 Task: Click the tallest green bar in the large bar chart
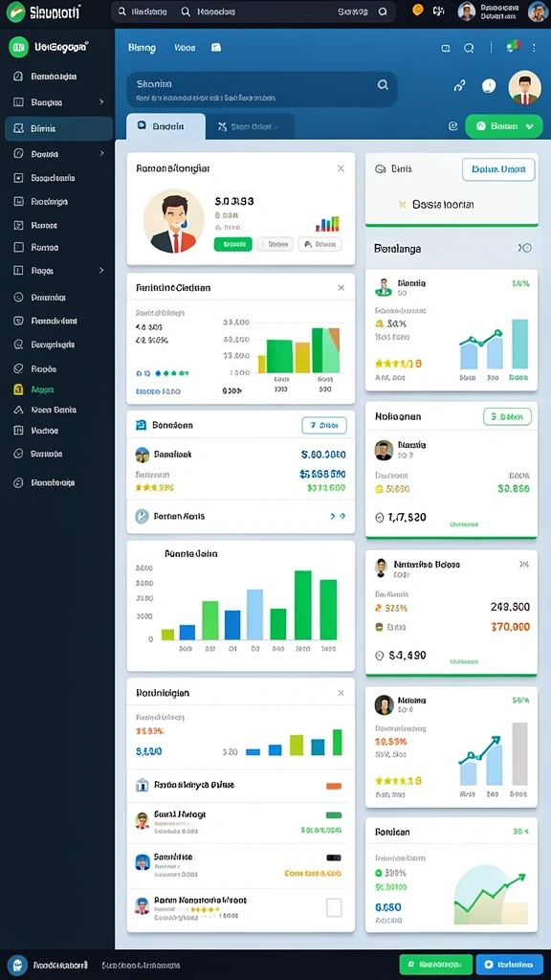303,605
